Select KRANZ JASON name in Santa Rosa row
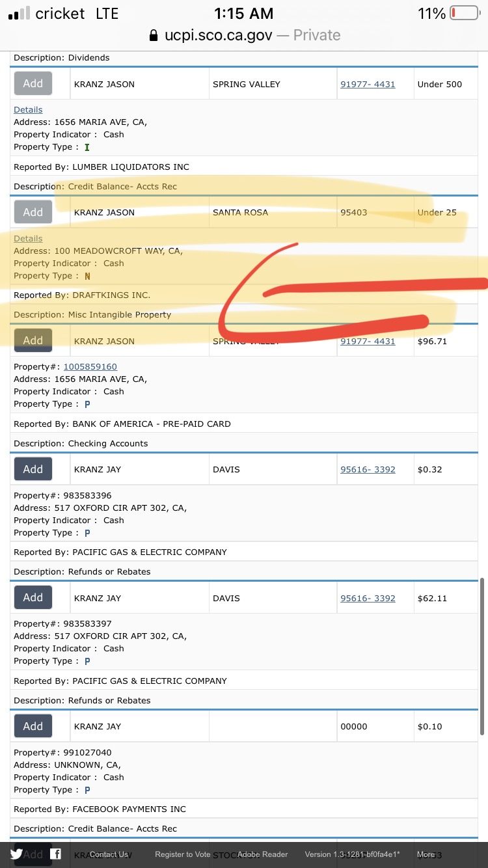488x868 pixels. pyautogui.click(x=104, y=212)
